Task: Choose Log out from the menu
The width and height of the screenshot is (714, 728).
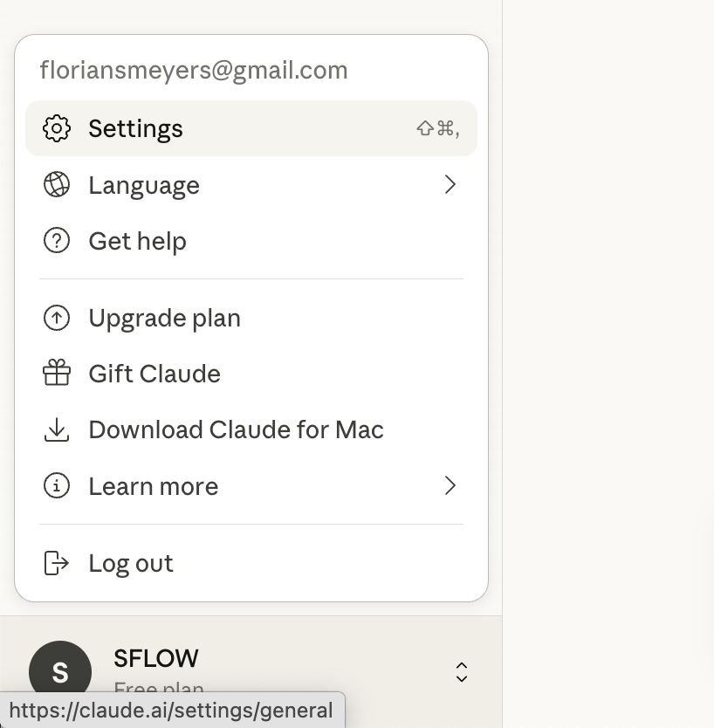Action: click(x=131, y=563)
